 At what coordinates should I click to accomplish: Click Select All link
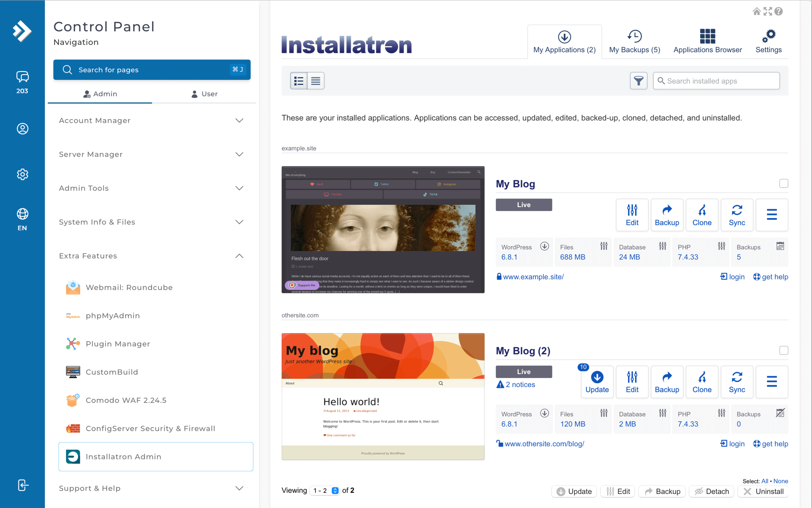pos(765,481)
